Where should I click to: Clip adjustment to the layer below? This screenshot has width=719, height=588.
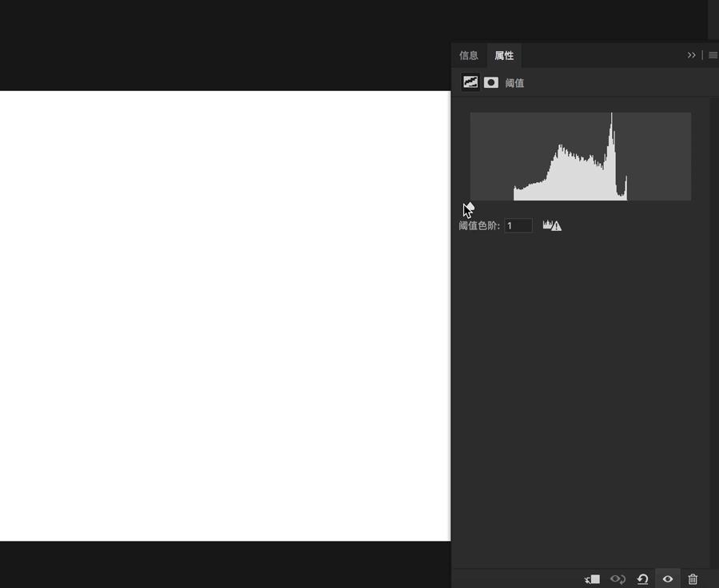pos(592,579)
